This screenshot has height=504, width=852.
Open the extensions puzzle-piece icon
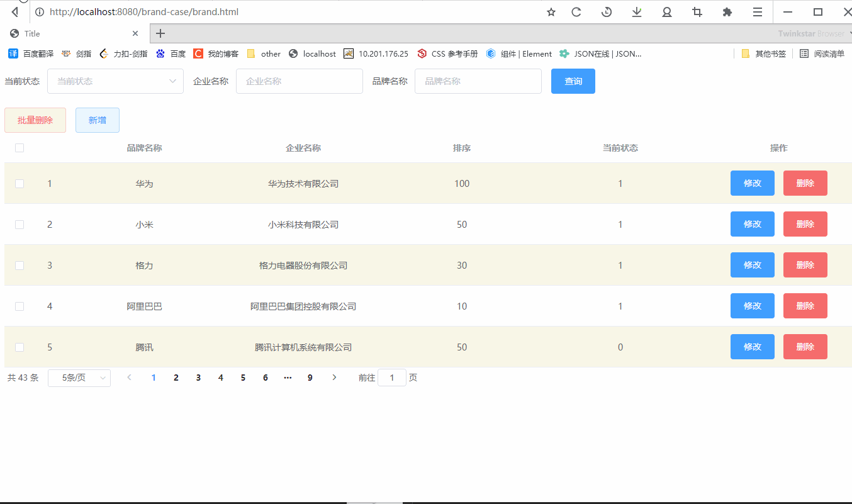(727, 11)
